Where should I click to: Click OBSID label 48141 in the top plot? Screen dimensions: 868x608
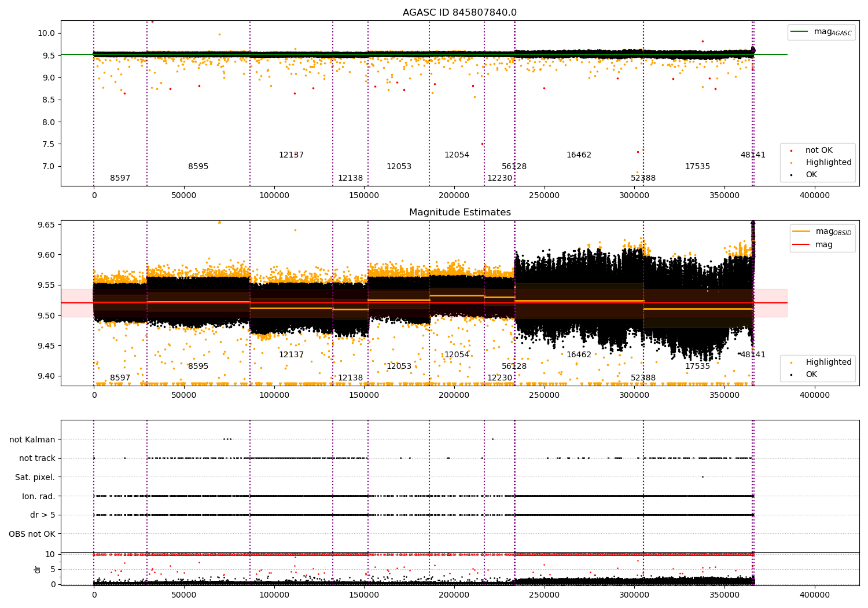tap(753, 155)
